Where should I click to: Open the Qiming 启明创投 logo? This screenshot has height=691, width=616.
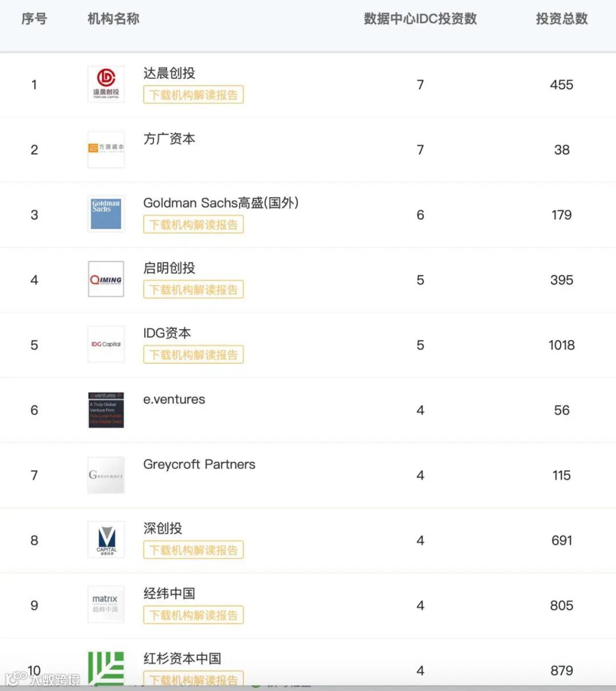tap(106, 279)
